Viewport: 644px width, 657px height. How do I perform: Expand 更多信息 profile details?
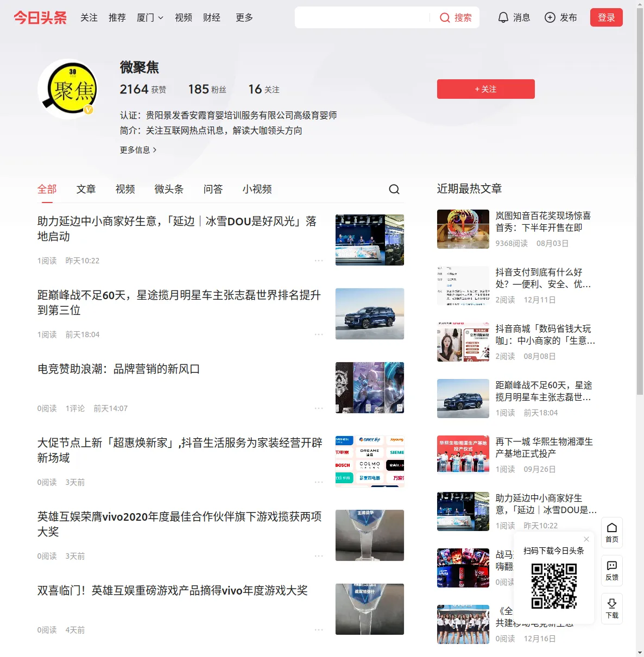pos(138,150)
